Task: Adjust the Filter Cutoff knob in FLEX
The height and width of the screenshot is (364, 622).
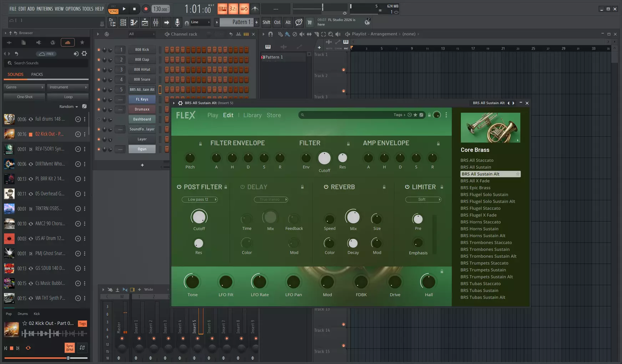Action: point(324,158)
